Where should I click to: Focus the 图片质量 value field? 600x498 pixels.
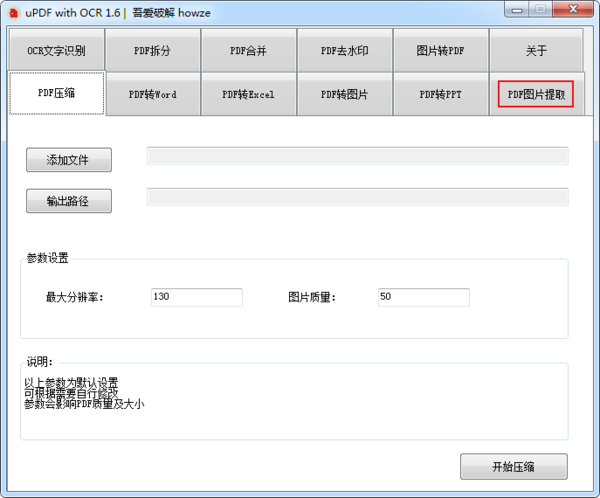coord(423,297)
